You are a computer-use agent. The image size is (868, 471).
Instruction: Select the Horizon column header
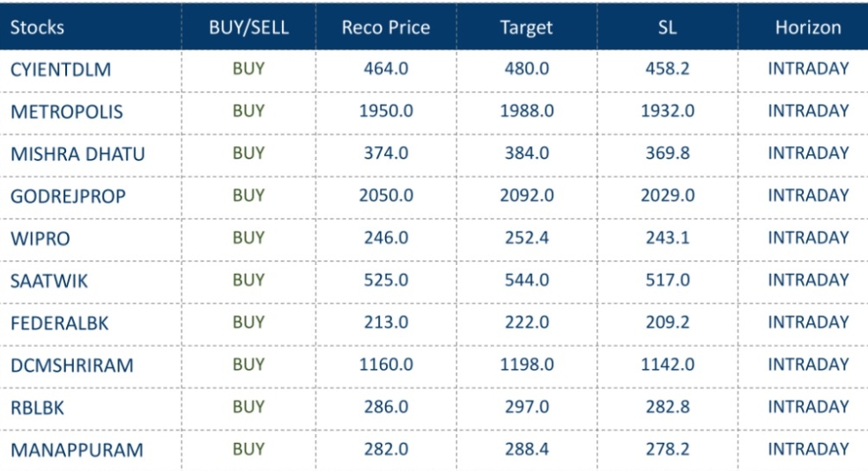tap(808, 27)
